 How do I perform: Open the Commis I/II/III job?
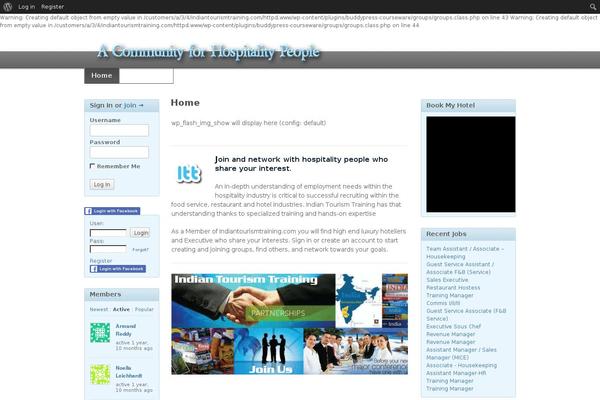click(443, 303)
